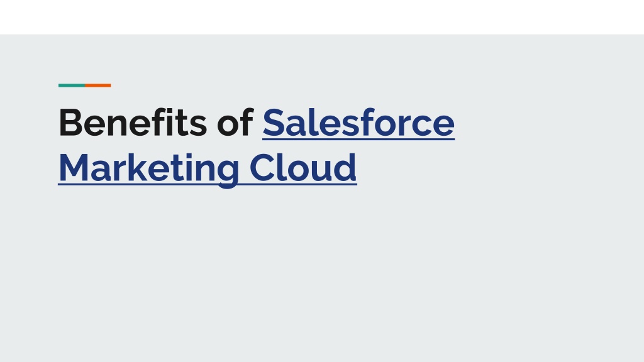Image resolution: width=644 pixels, height=362 pixels.
Task: Click the letter S starting Salesforce
Action: (x=274, y=123)
